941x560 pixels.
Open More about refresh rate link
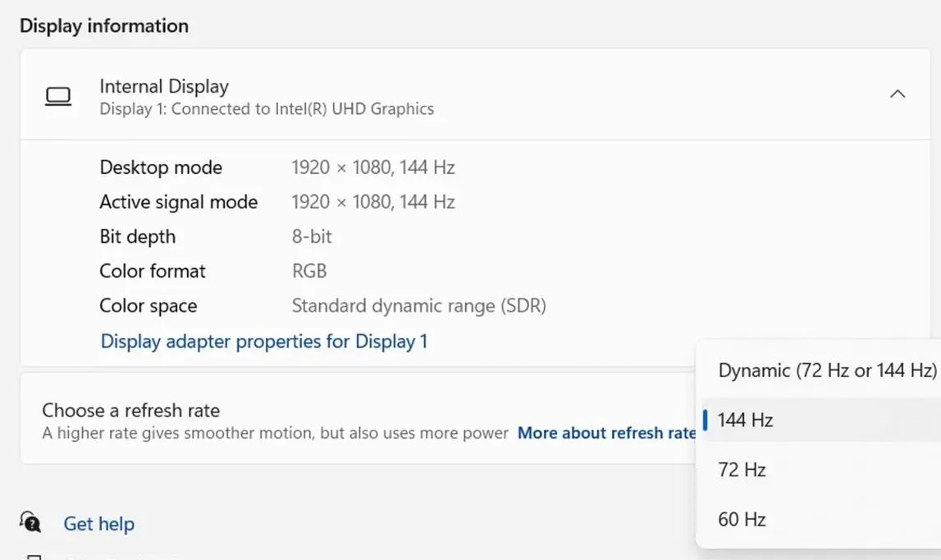click(607, 433)
